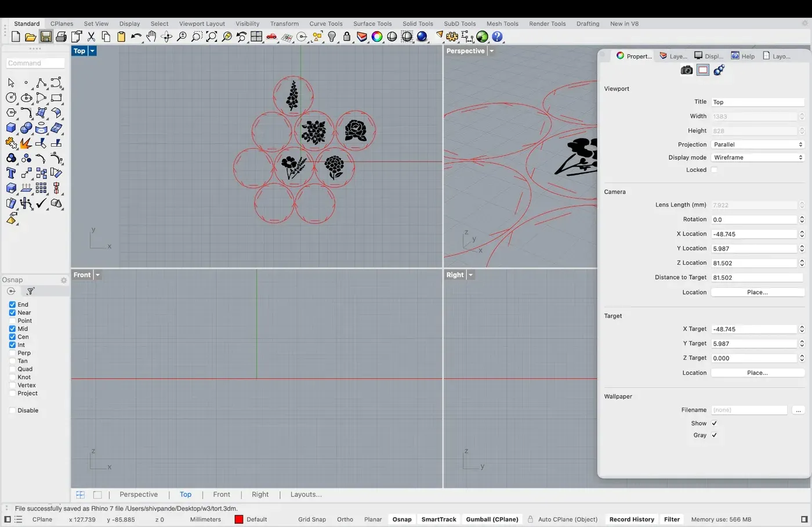Click the X Location stepper arrows
The image size is (812, 527).
point(802,234)
